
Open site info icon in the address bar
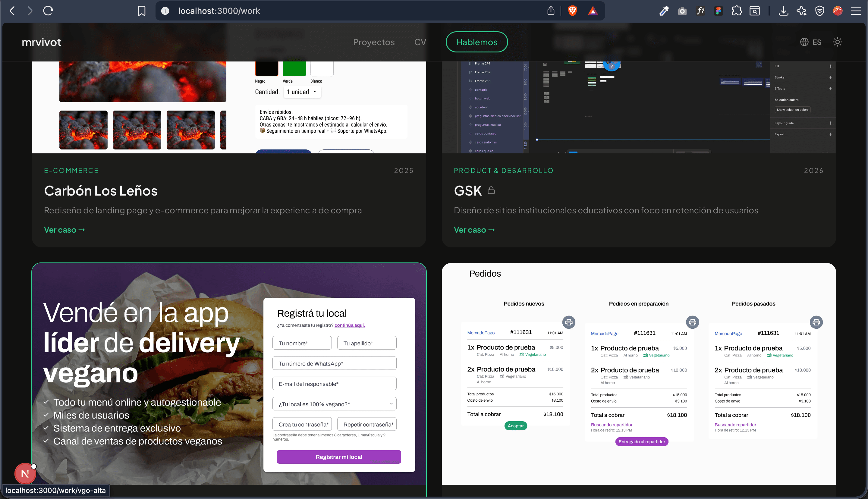coord(165,11)
